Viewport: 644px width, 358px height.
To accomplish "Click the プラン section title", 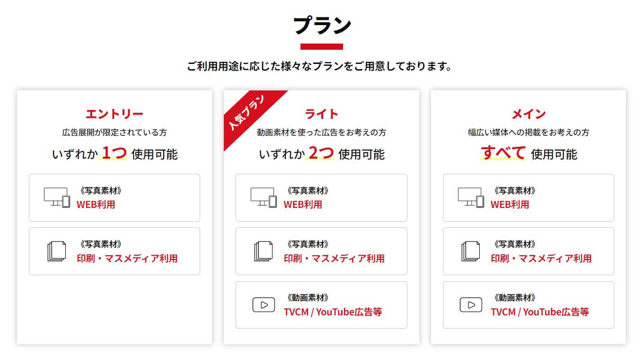I will 322,25.
